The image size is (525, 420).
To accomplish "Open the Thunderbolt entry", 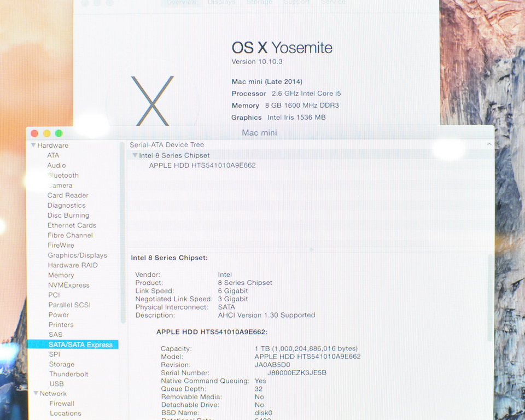I will [x=69, y=374].
